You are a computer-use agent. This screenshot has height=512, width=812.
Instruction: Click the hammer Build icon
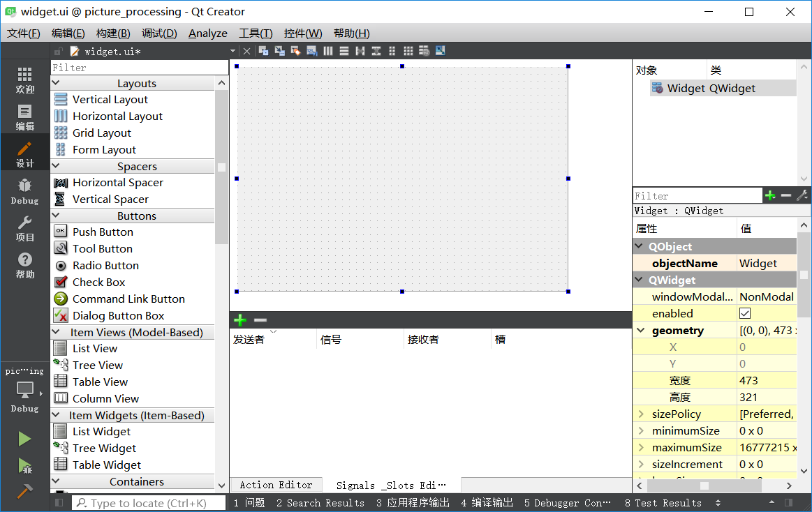[x=24, y=491]
